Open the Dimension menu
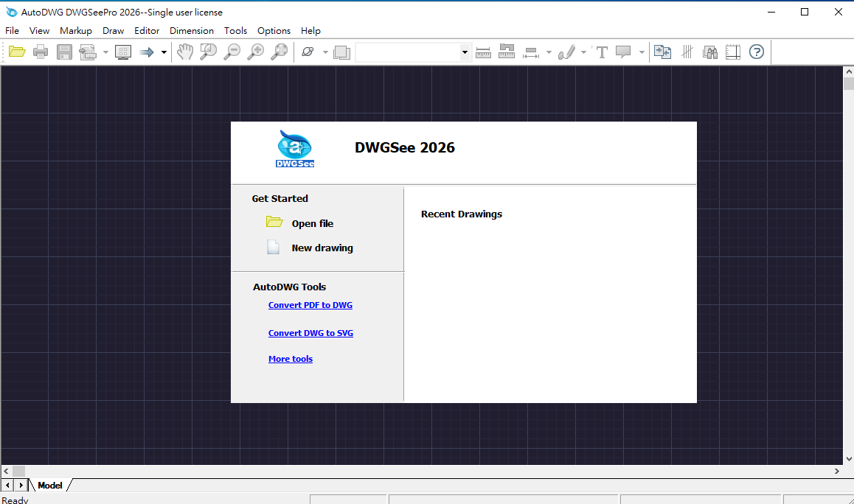The width and height of the screenshot is (854, 504). [192, 31]
